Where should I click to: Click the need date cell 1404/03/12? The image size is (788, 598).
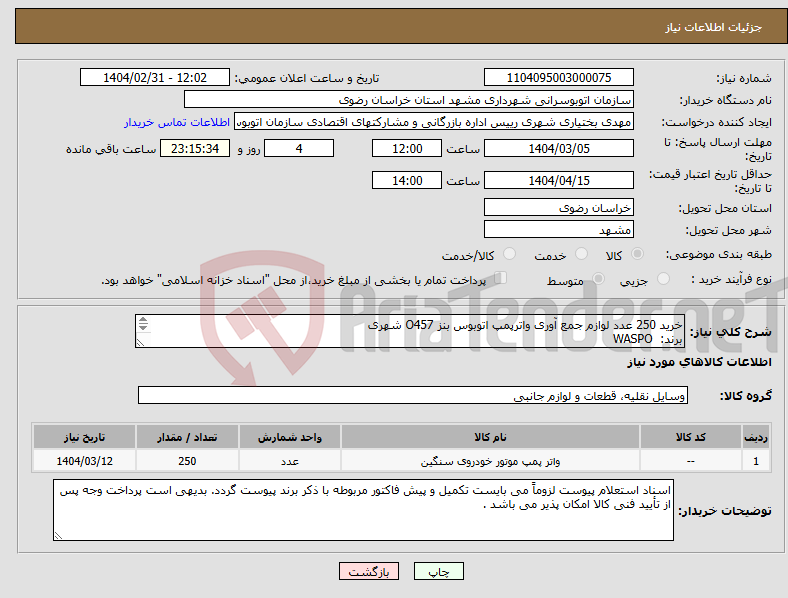pyautogui.click(x=84, y=461)
